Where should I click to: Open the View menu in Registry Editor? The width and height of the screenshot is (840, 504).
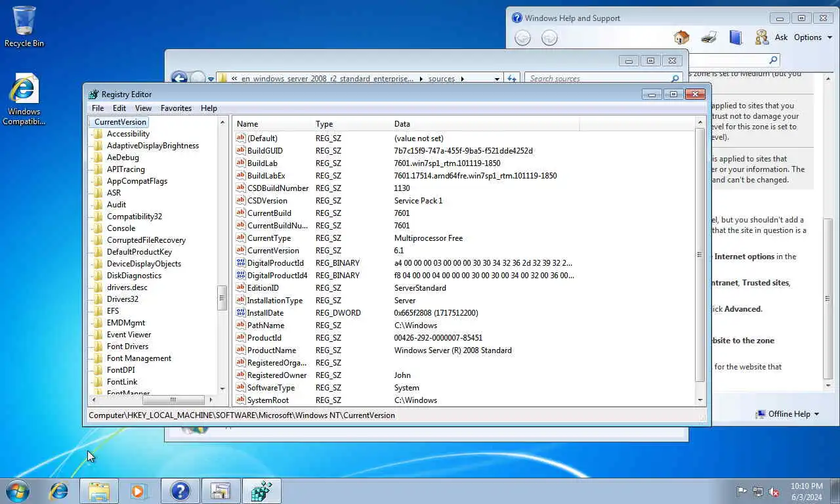tap(143, 108)
